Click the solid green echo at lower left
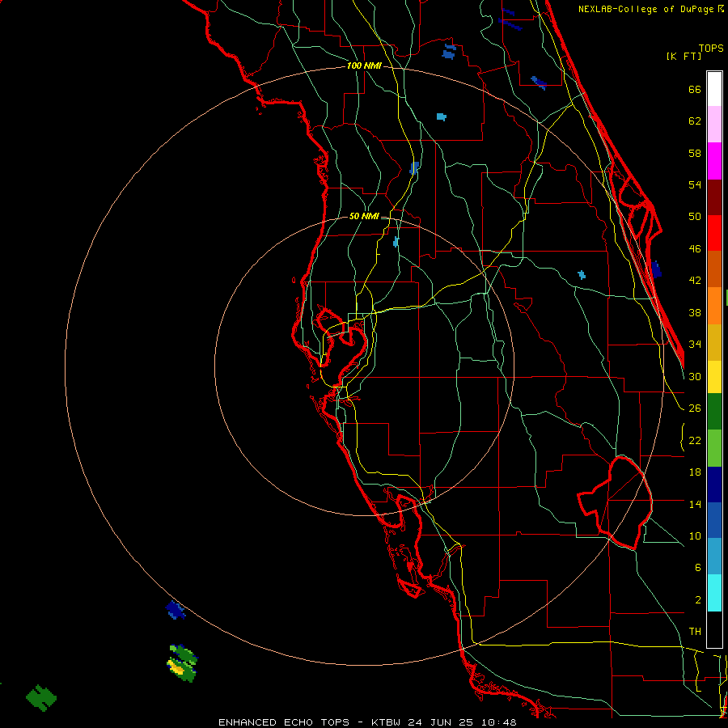This screenshot has height=728, width=728. (41, 698)
